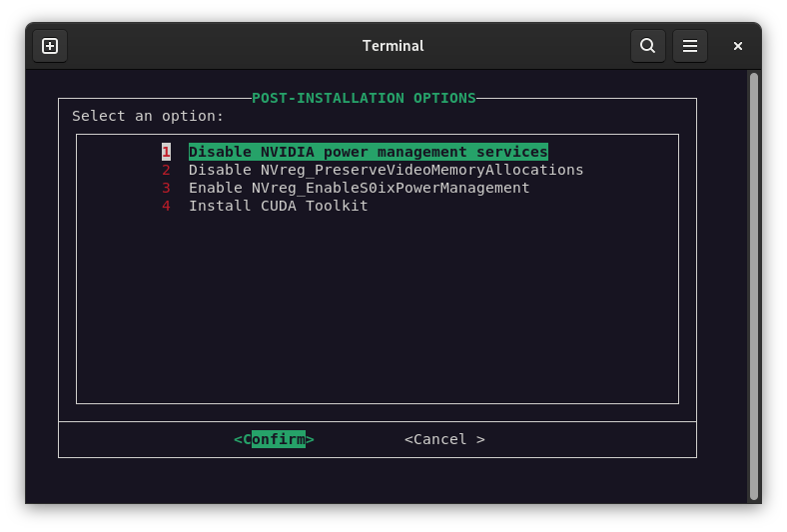Viewport: 787px width, 532px height.
Task: Click empty space inside the options list box
Action: click(378, 309)
